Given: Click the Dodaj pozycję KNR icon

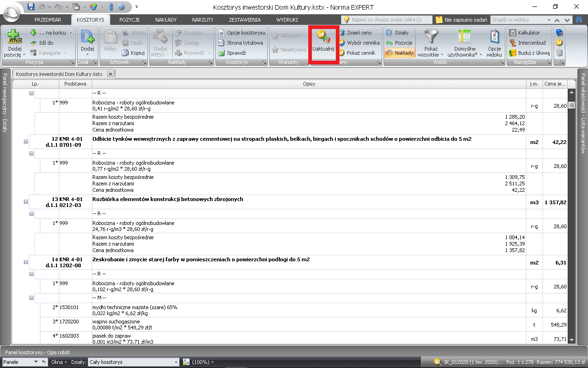Looking at the screenshot, I should point(15,37).
